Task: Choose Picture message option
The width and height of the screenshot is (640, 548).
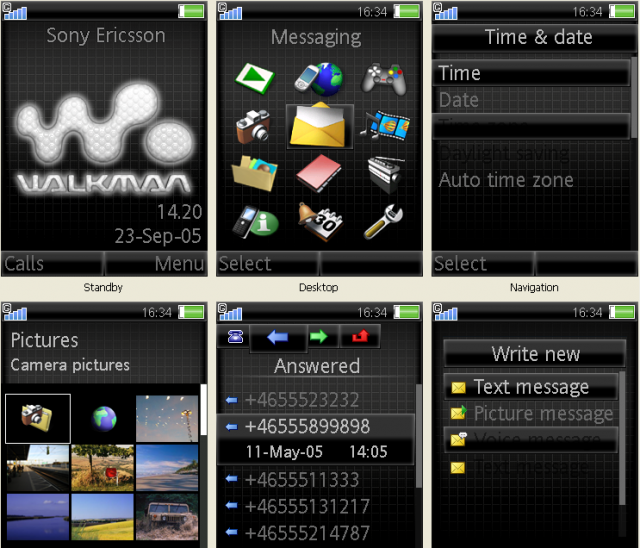Action: [531, 413]
